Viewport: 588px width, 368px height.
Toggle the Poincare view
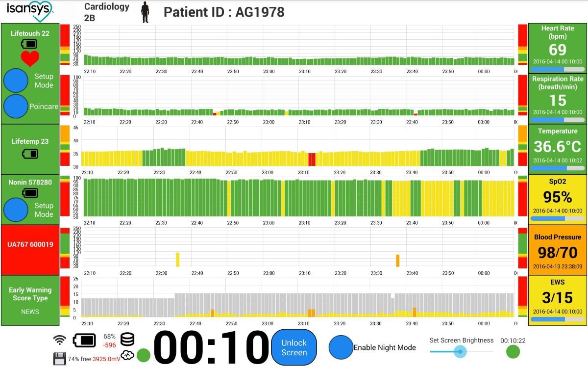tap(16, 106)
